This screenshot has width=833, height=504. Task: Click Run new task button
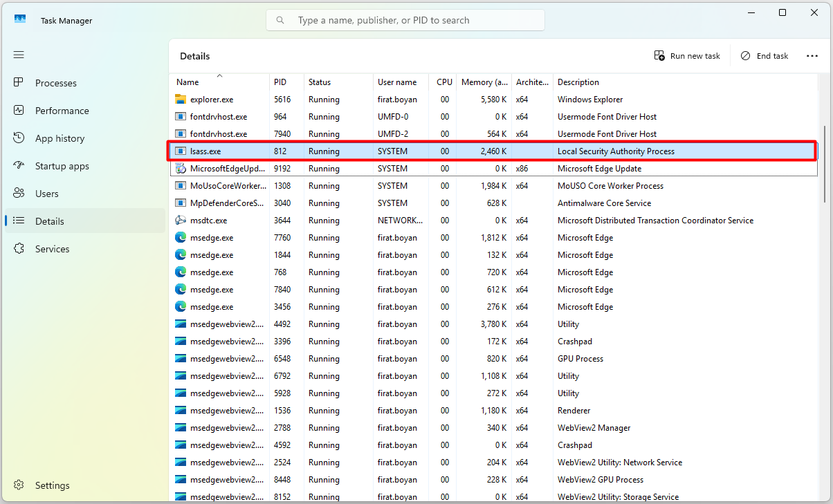pyautogui.click(x=687, y=56)
